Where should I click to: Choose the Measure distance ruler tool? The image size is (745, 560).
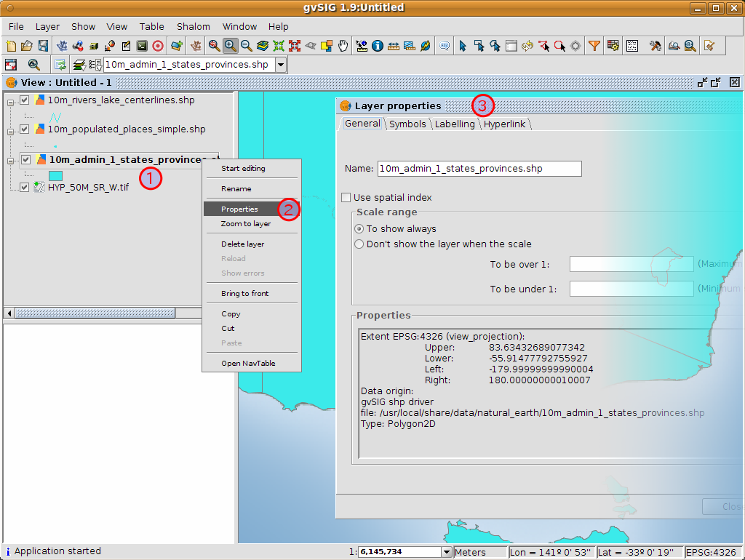pos(394,46)
